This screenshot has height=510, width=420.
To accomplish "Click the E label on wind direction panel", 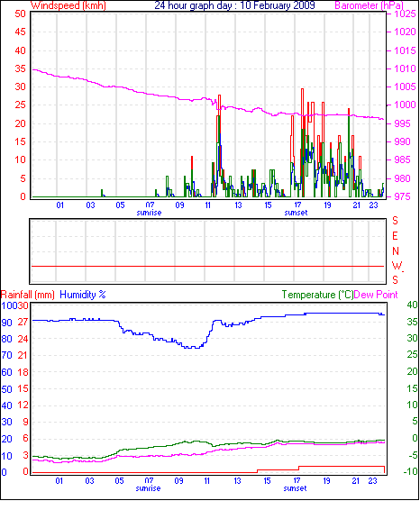I will (395, 236).
